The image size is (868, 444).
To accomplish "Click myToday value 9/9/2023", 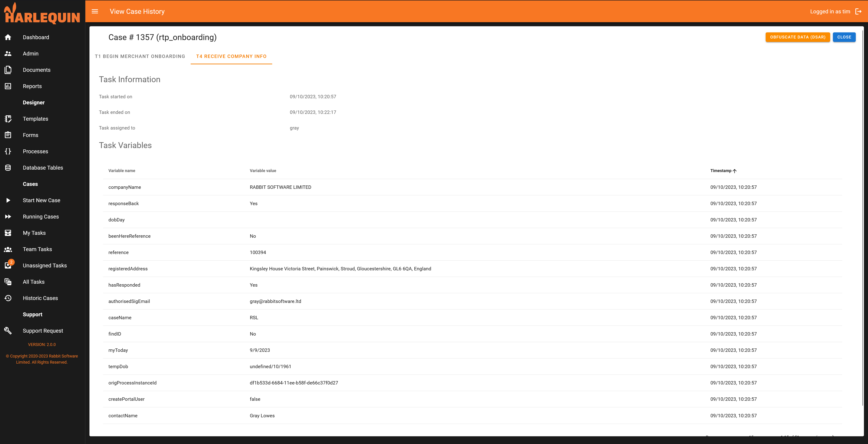I will pos(260,350).
